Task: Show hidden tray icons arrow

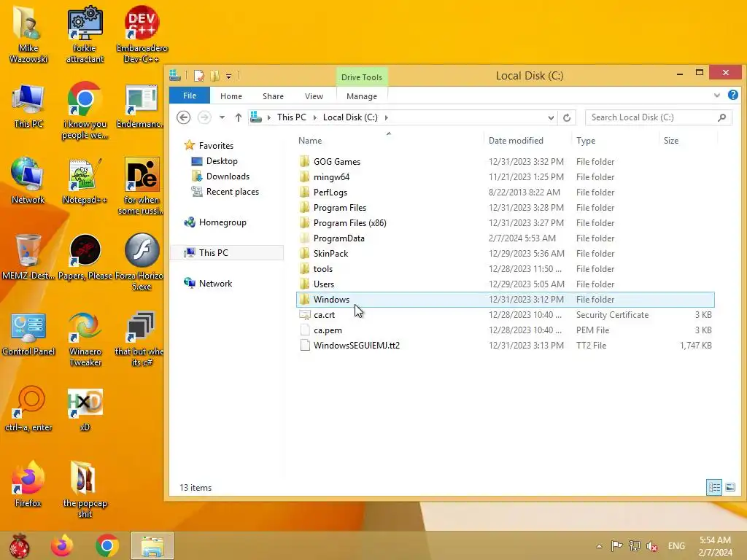Action: (x=600, y=545)
